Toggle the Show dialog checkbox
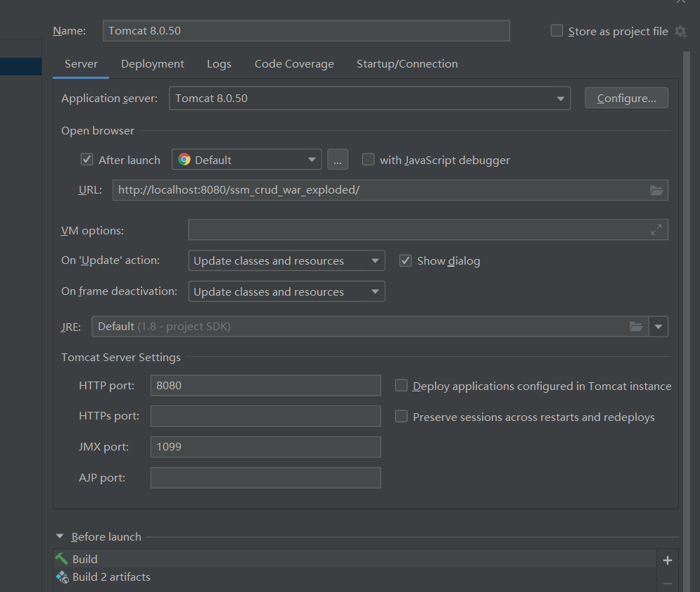The width and height of the screenshot is (700, 592). tap(405, 260)
